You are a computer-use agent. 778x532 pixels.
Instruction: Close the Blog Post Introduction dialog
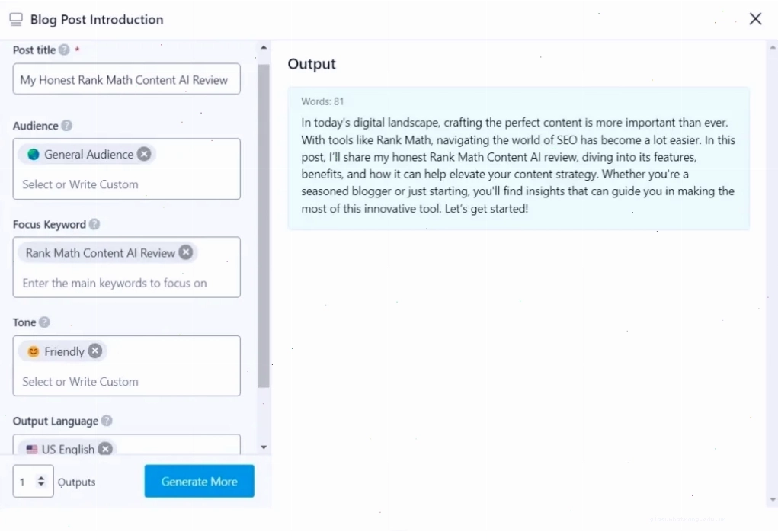pyautogui.click(x=755, y=19)
